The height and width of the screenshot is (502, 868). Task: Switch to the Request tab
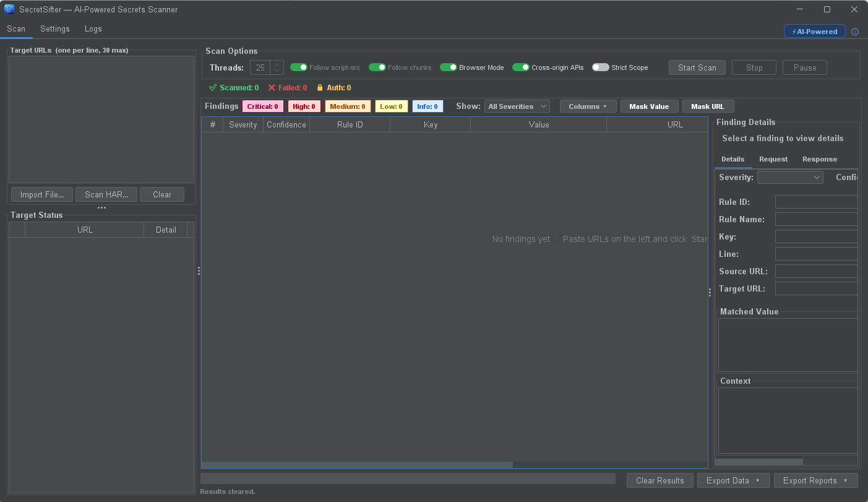click(773, 159)
